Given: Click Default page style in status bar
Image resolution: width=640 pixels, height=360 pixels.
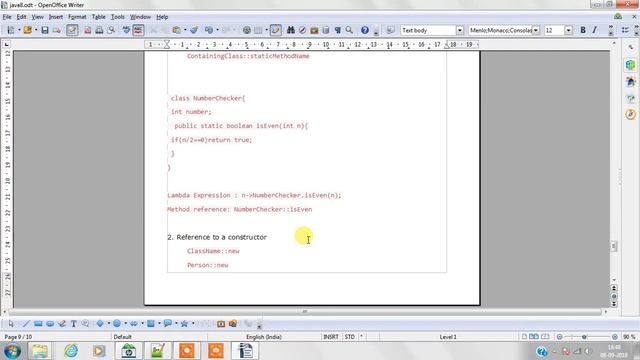Looking at the screenshot, I should tap(122, 337).
